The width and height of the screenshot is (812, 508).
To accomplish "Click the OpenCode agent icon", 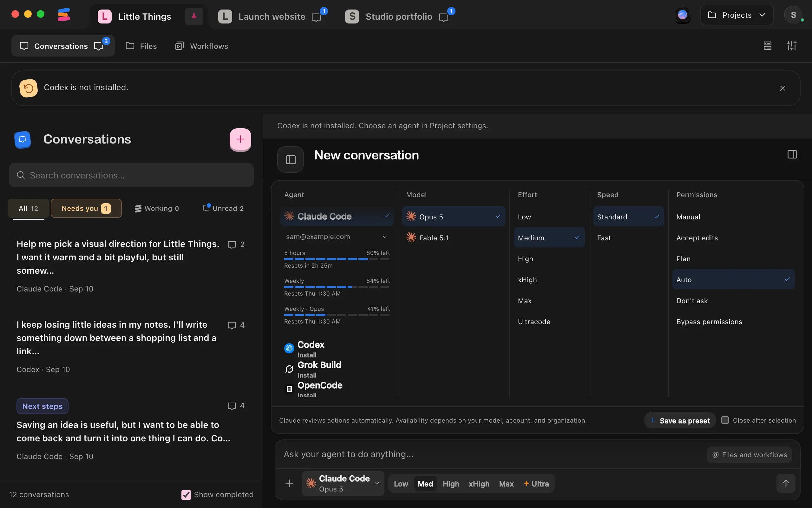I will [x=289, y=389].
